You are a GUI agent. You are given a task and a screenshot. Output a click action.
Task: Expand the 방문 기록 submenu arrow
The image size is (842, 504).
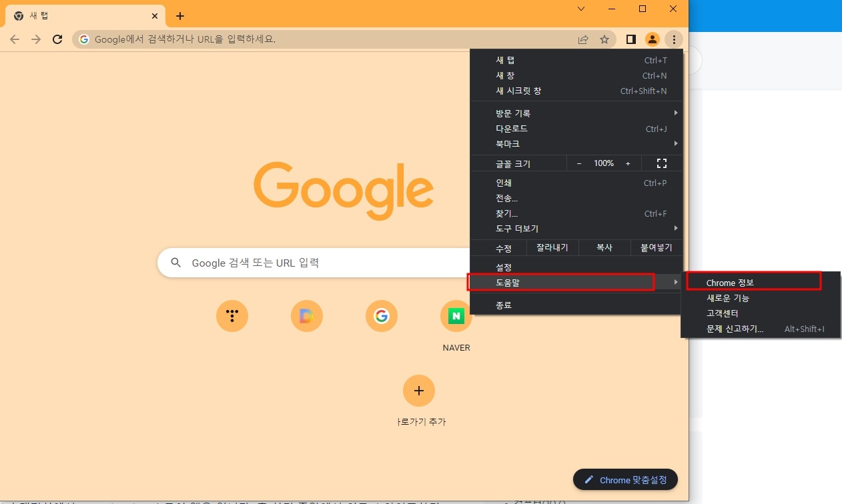tap(675, 113)
